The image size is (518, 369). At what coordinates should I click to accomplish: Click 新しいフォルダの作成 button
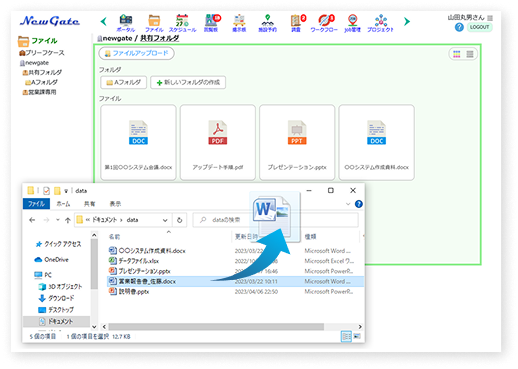188,82
